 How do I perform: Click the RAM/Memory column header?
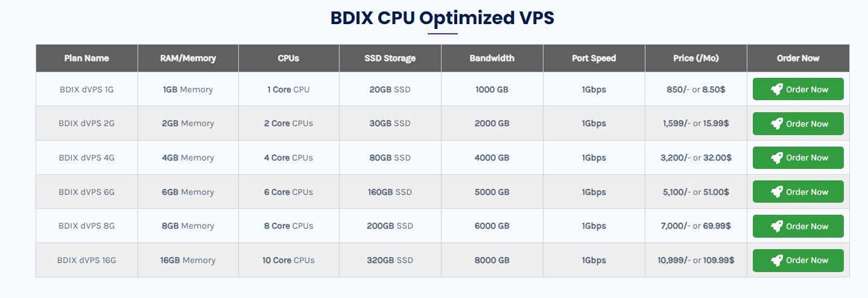click(x=188, y=59)
